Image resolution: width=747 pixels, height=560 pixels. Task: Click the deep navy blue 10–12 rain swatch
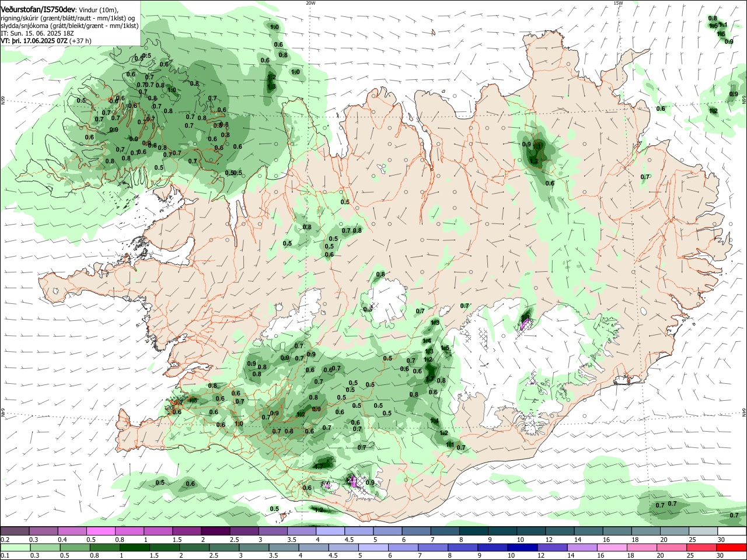tap(521, 547)
